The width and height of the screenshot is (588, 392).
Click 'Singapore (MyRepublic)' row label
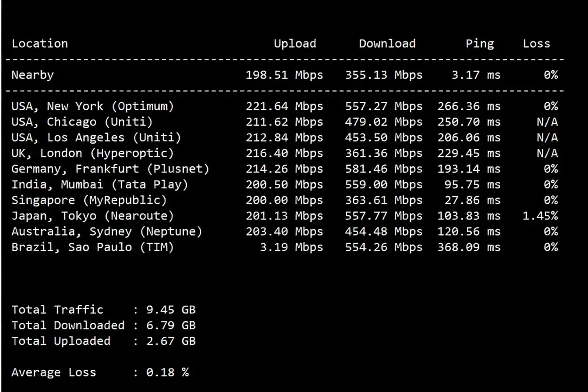click(90, 200)
